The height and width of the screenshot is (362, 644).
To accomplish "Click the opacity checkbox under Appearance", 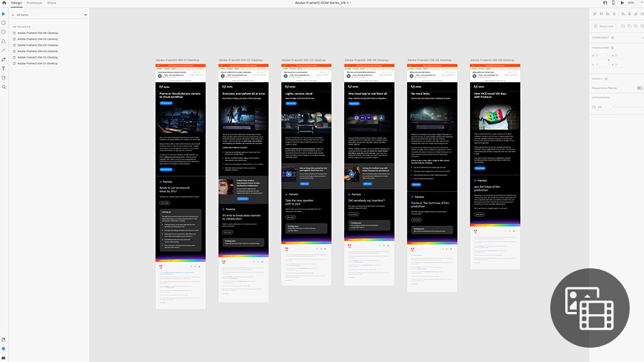I will [x=594, y=107].
